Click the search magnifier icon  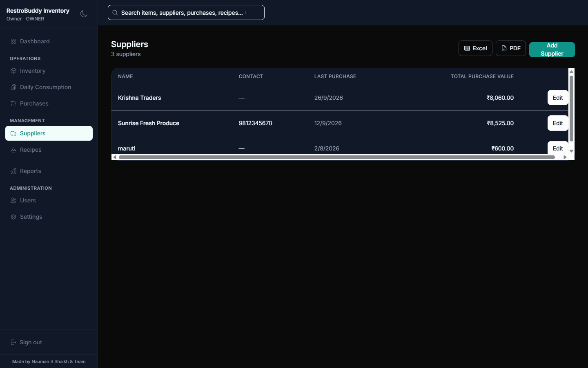click(x=115, y=13)
